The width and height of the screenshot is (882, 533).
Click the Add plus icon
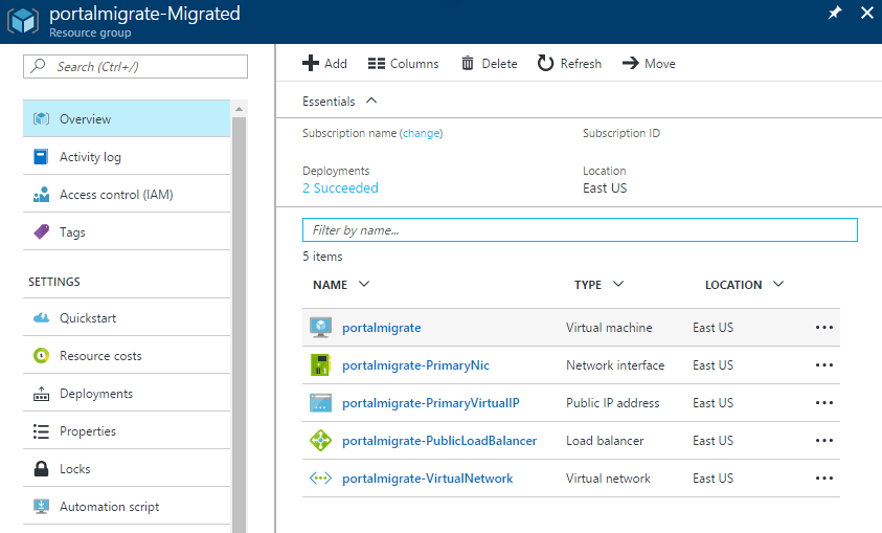click(310, 63)
